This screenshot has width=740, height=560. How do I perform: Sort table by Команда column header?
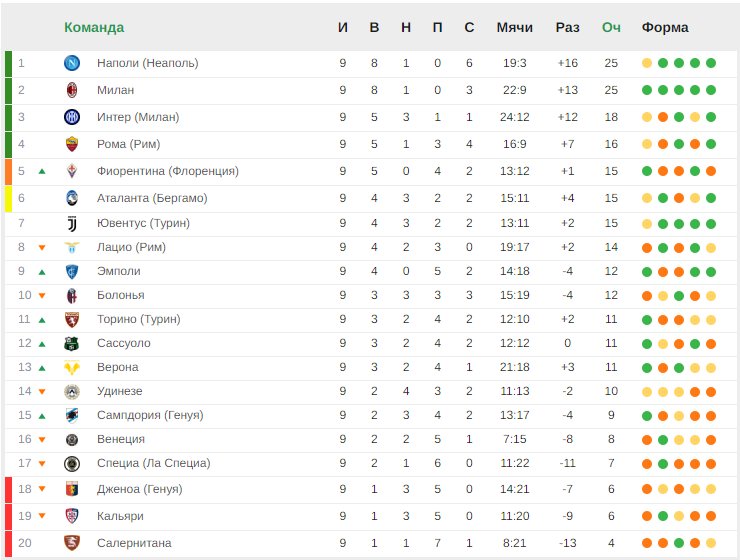(x=94, y=27)
